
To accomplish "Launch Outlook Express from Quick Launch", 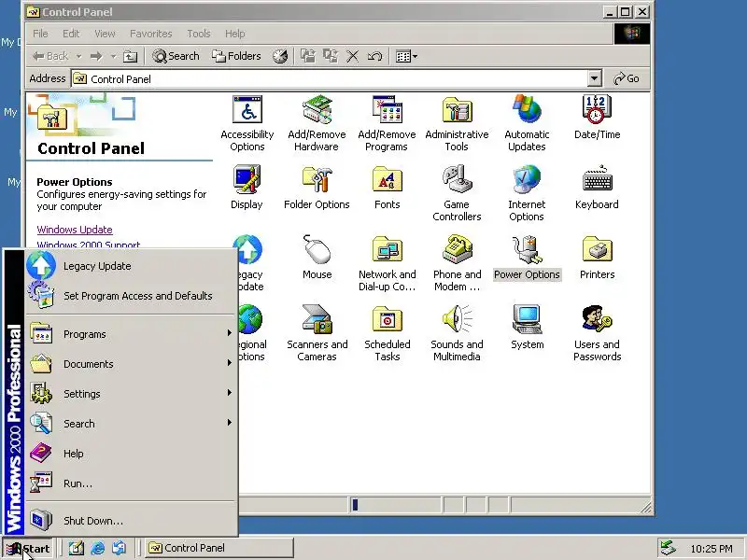I will 120,548.
